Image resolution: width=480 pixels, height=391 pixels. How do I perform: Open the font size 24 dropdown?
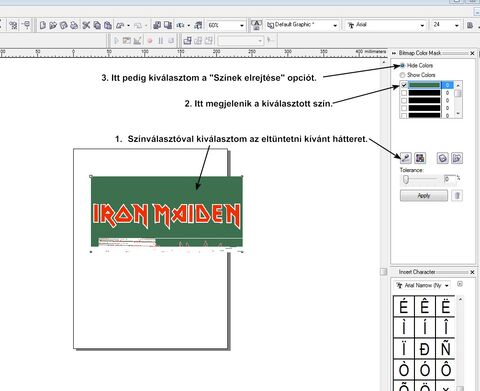tap(457, 25)
